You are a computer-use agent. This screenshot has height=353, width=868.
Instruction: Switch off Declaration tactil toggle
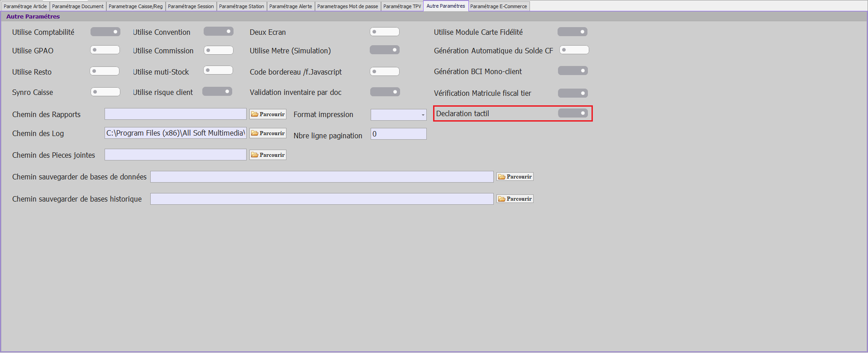pos(573,113)
